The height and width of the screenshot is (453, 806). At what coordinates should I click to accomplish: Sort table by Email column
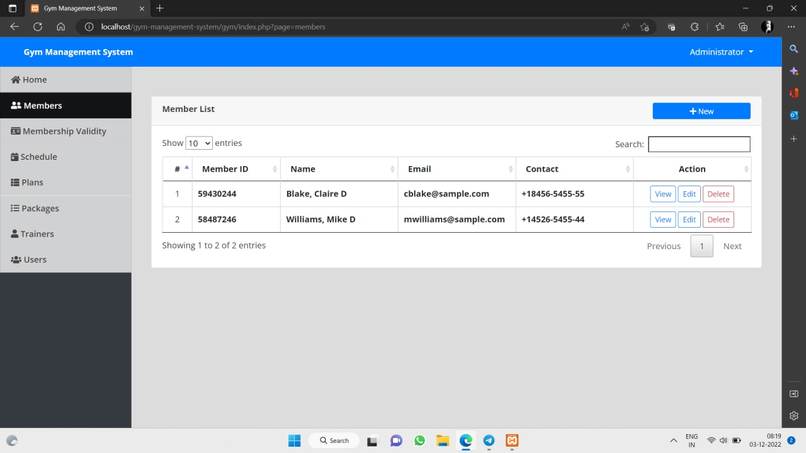457,169
